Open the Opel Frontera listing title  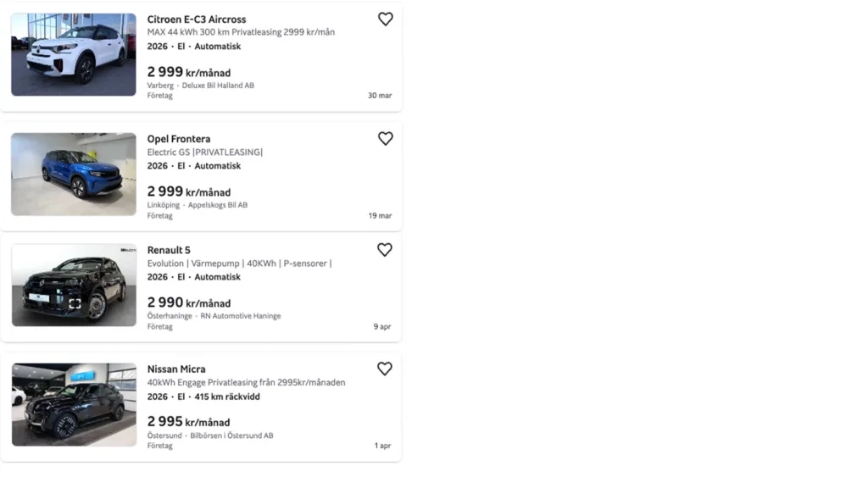(179, 139)
